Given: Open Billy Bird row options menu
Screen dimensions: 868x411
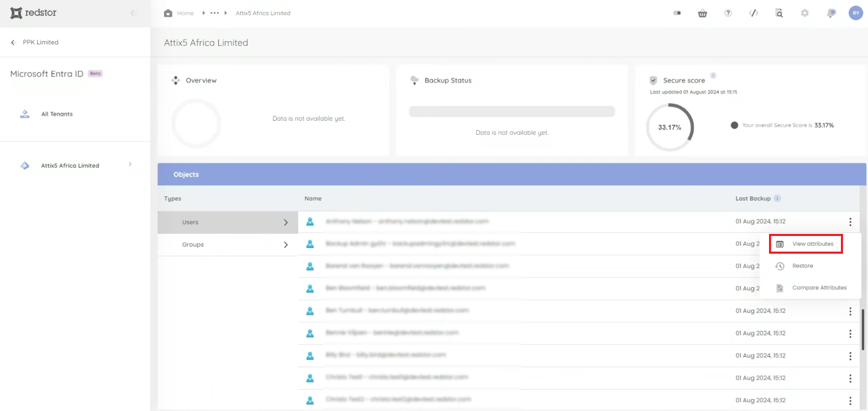Looking at the screenshot, I should (x=850, y=356).
